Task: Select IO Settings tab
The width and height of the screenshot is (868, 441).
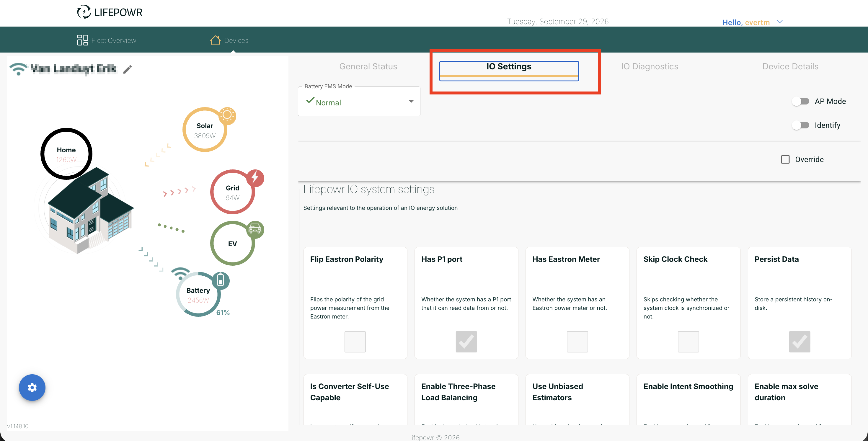Action: click(509, 71)
